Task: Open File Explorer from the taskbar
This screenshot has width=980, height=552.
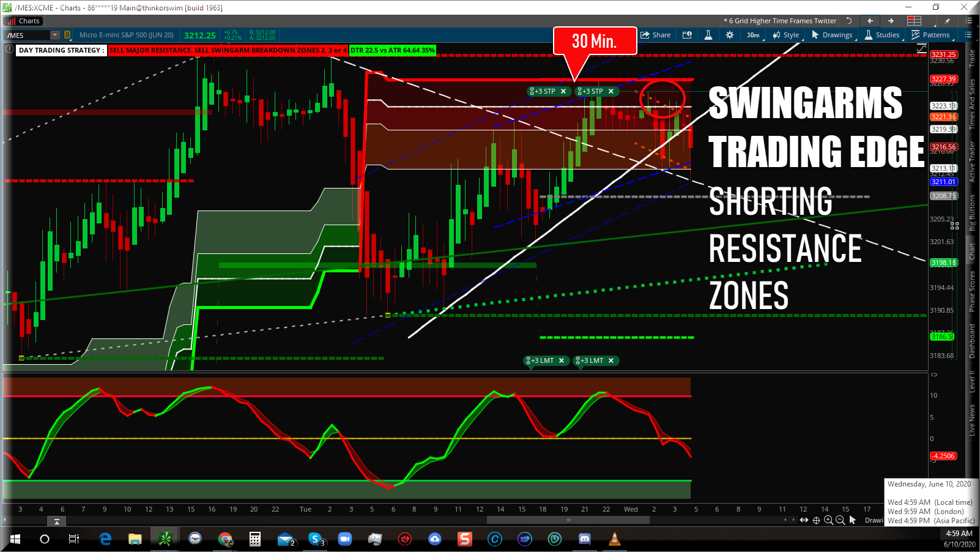Action: [135, 539]
